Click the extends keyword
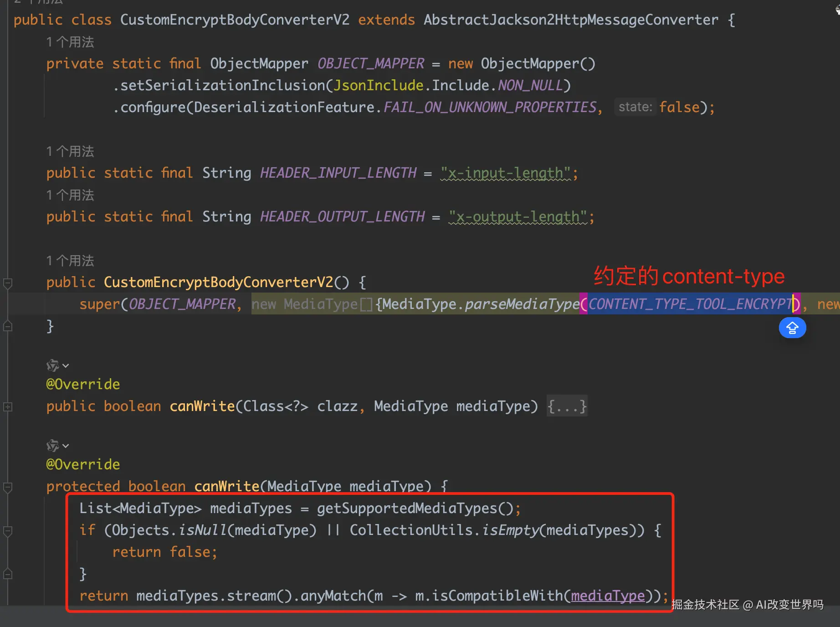This screenshot has width=840, height=627. click(x=386, y=20)
